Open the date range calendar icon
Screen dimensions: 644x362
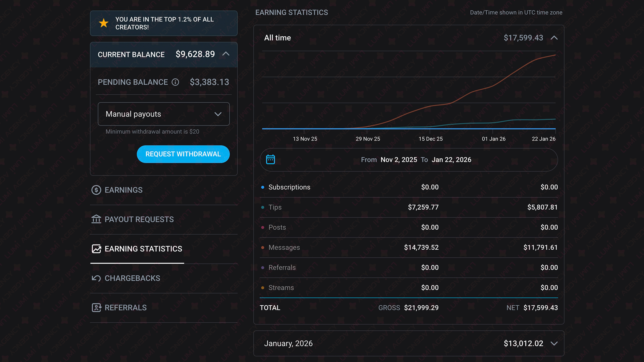click(x=270, y=159)
